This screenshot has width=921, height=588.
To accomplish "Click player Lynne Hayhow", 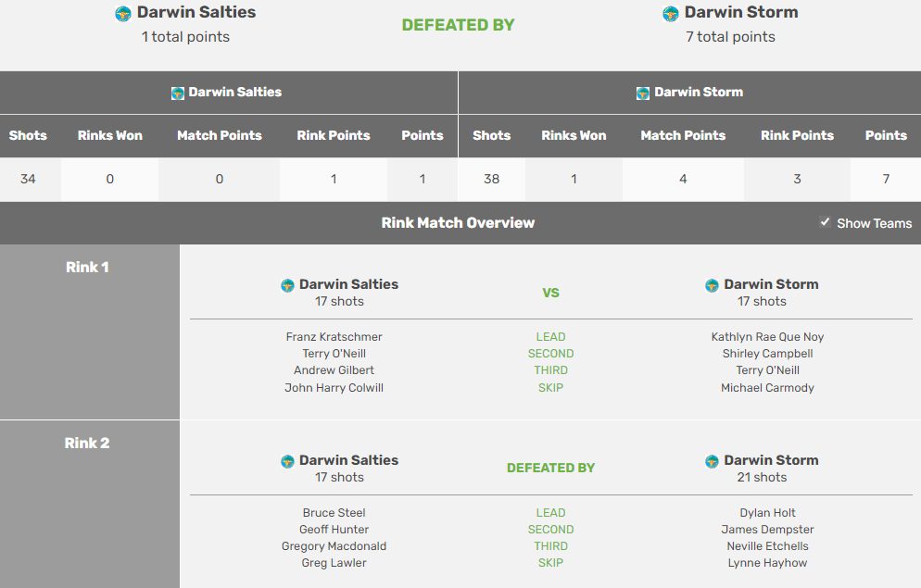I will tap(767, 563).
